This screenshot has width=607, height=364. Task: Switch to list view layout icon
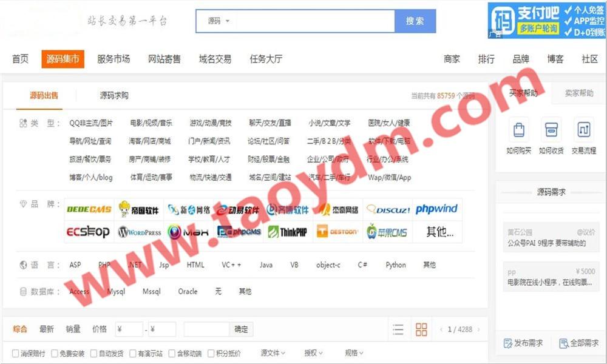pos(398,329)
